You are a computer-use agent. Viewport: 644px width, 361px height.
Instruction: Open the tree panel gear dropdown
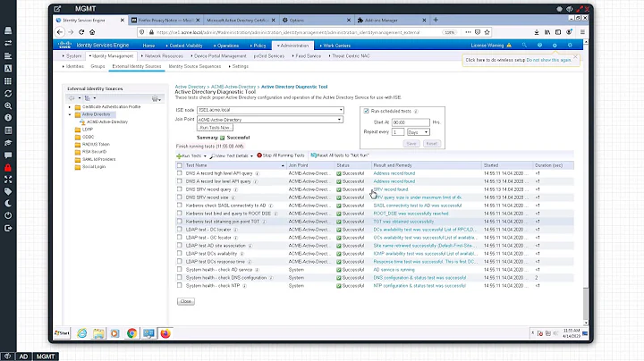[x=156, y=98]
